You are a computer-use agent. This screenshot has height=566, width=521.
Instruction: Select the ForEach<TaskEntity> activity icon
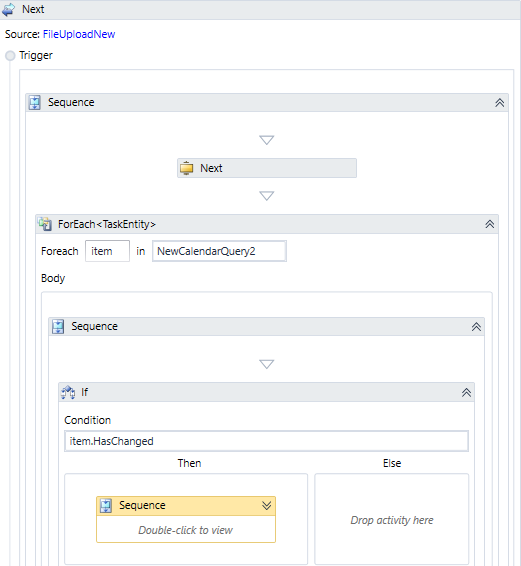click(x=45, y=224)
